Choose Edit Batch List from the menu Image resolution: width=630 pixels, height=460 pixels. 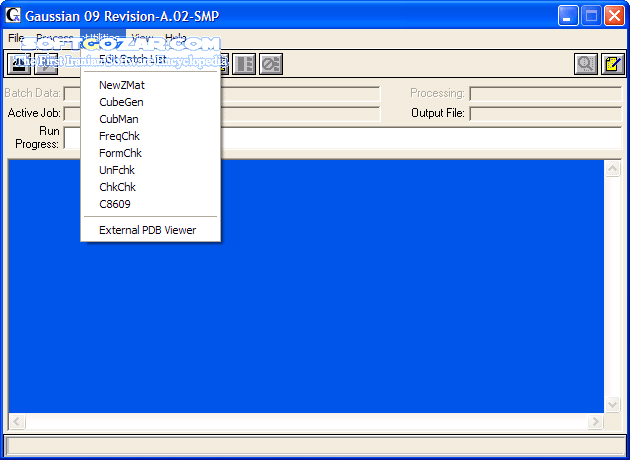click(151, 59)
